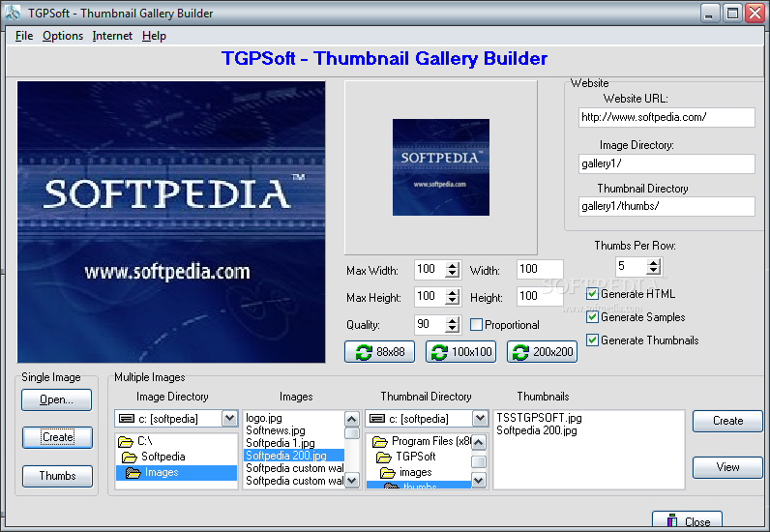The image size is (770, 532).
Task: Open the Help menu
Action: (154, 36)
